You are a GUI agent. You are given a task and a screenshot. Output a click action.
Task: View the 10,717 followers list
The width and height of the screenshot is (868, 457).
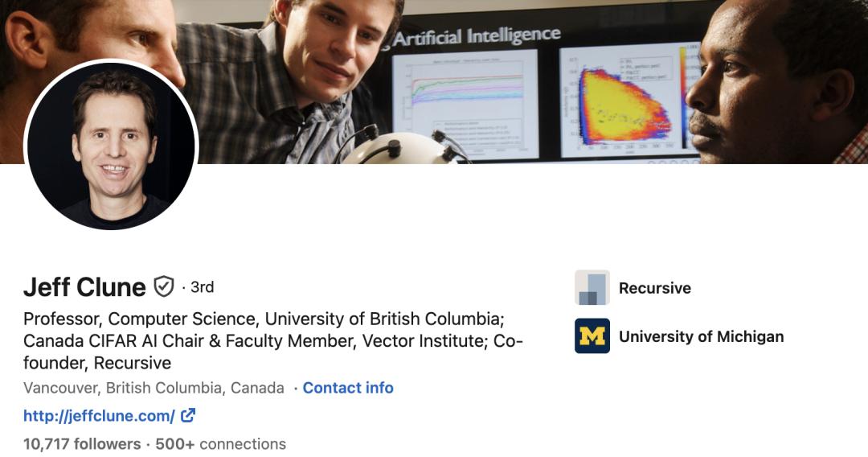click(x=82, y=443)
